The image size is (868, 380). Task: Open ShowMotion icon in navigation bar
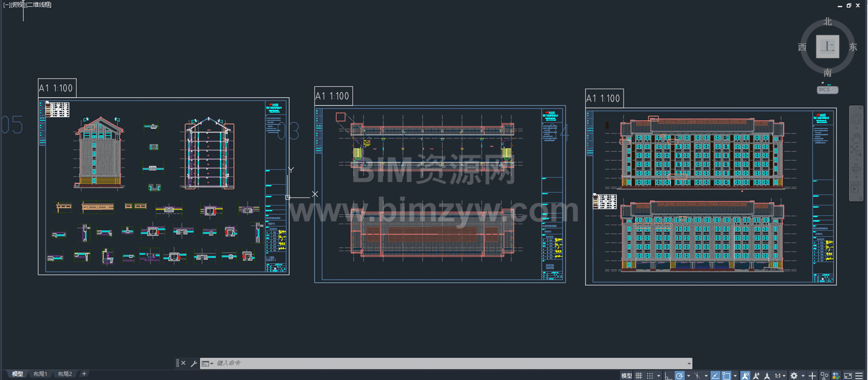click(856, 187)
